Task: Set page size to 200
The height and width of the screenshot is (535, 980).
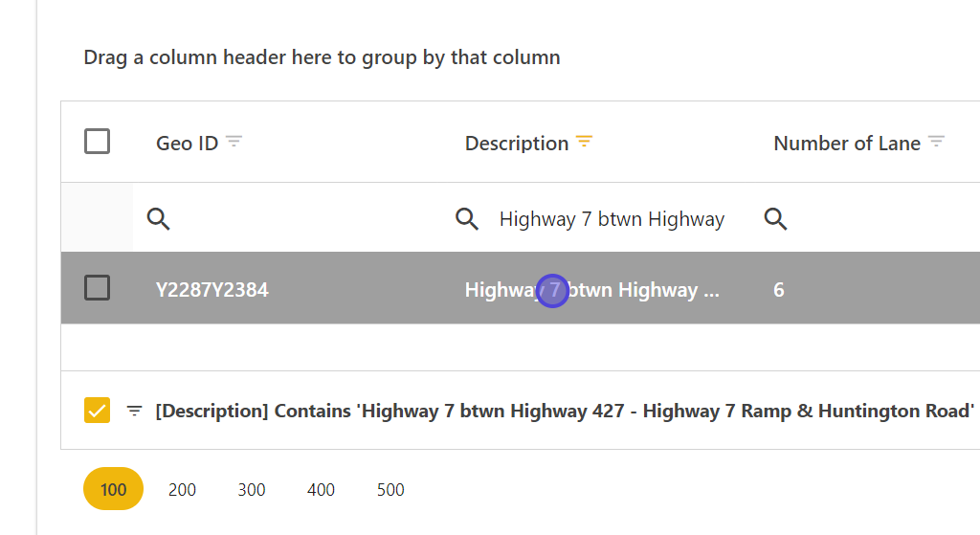Action: coord(182,489)
